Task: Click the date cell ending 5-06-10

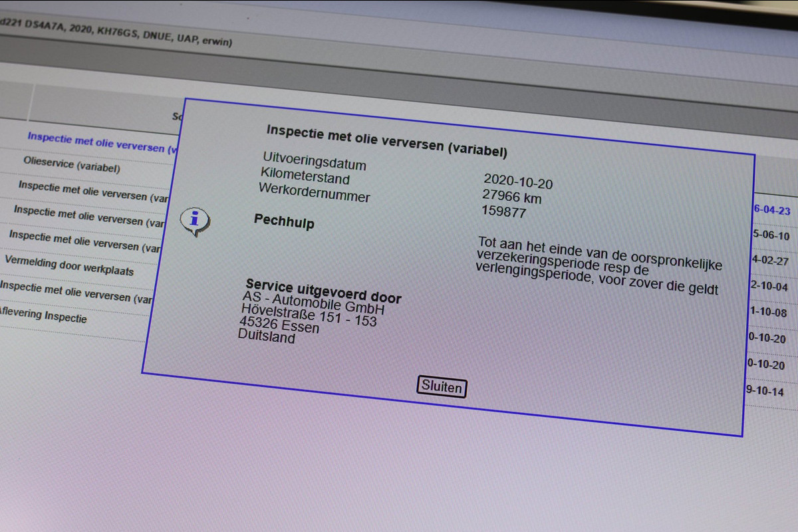Action: click(771, 235)
